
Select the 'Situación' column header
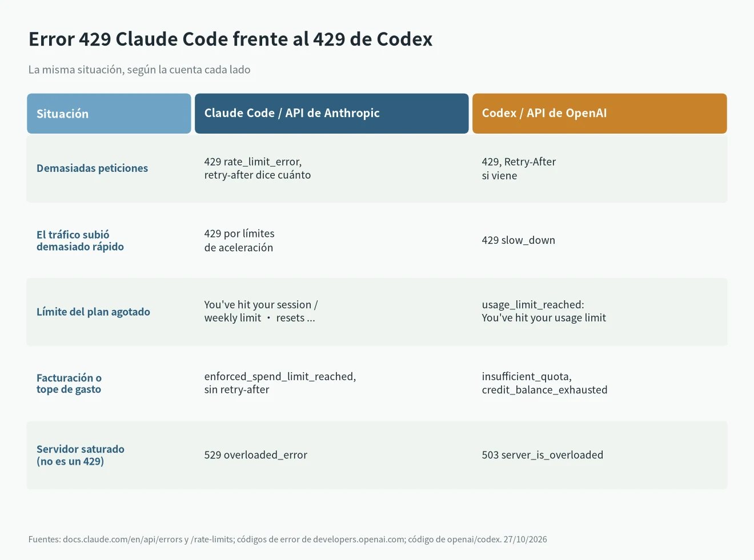(109, 114)
